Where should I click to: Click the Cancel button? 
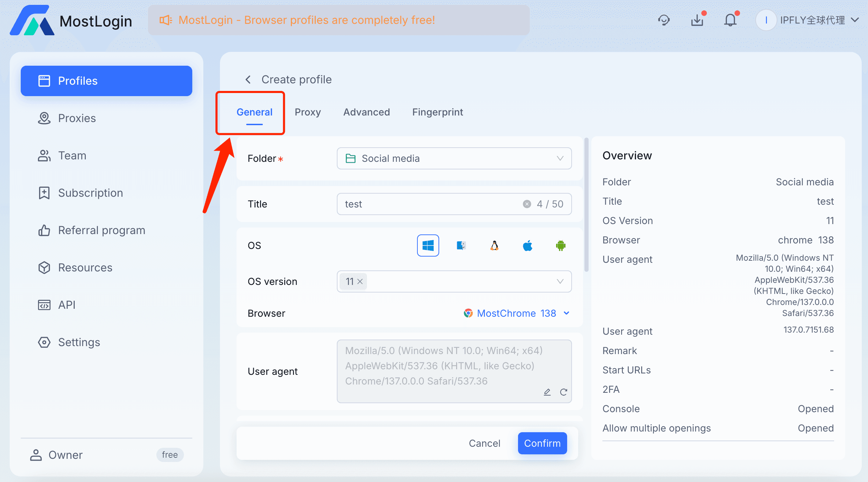coord(484,443)
